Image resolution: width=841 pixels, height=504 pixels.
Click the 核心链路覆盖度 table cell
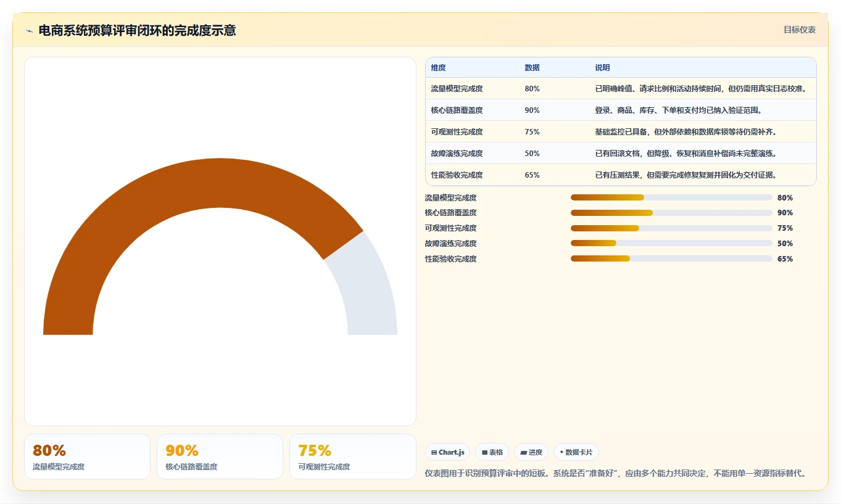(x=457, y=110)
